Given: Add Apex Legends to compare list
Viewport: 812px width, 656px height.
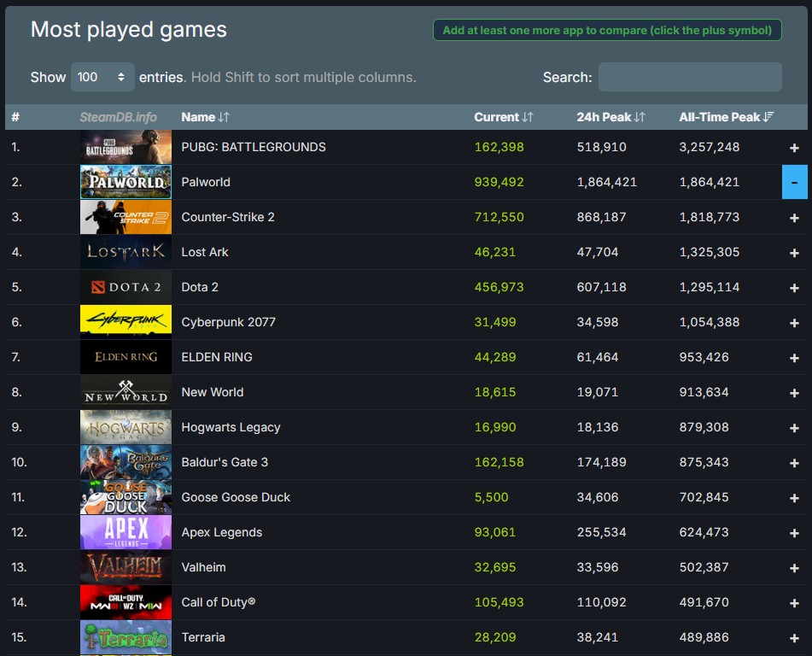Looking at the screenshot, I should point(794,533).
